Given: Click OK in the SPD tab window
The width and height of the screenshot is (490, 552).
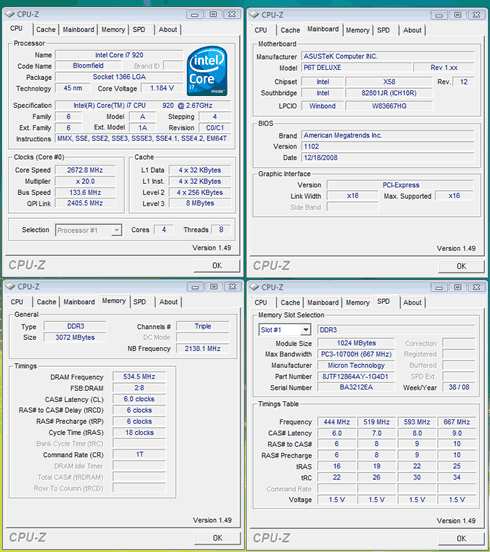Looking at the screenshot, I should tap(461, 539).
